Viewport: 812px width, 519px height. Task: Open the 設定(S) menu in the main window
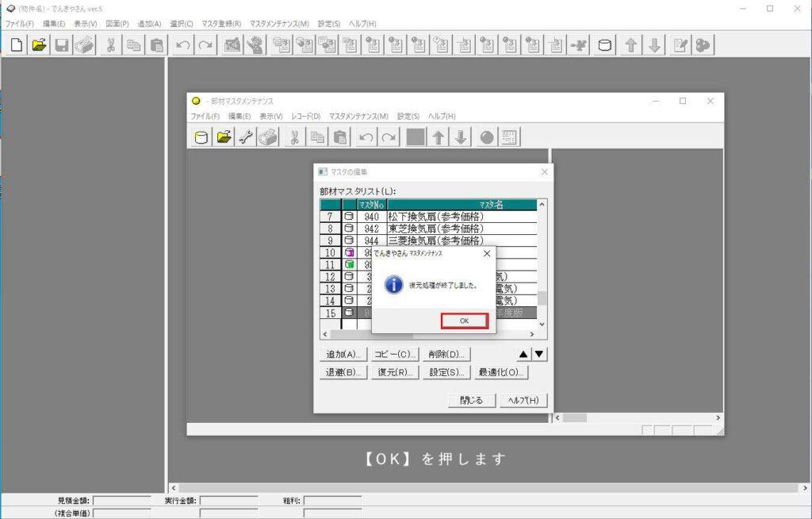pos(328,24)
